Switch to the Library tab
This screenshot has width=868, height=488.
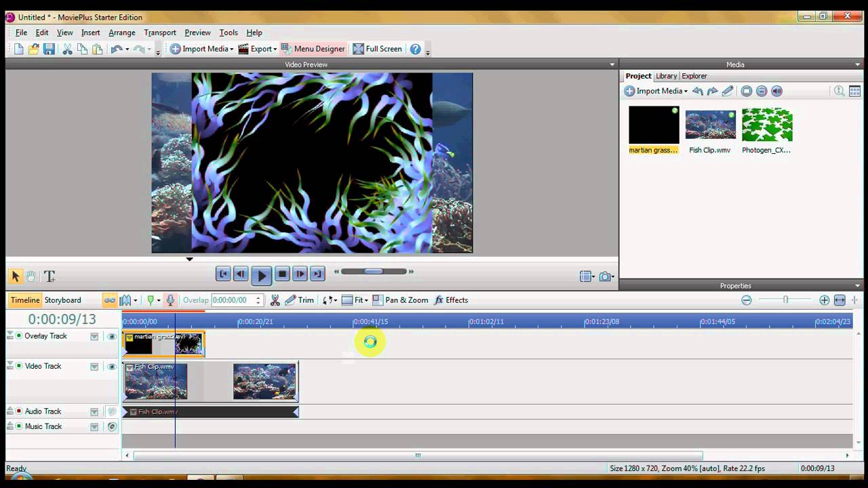pyautogui.click(x=666, y=76)
